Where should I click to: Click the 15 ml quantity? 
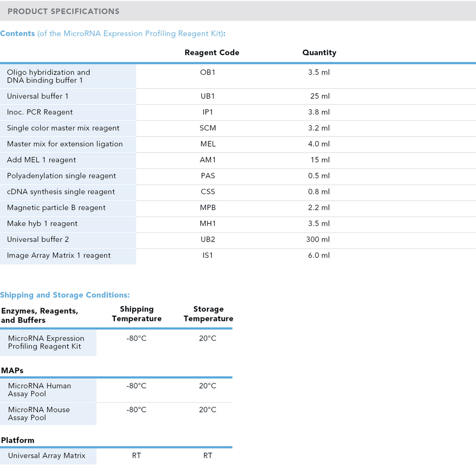click(320, 160)
